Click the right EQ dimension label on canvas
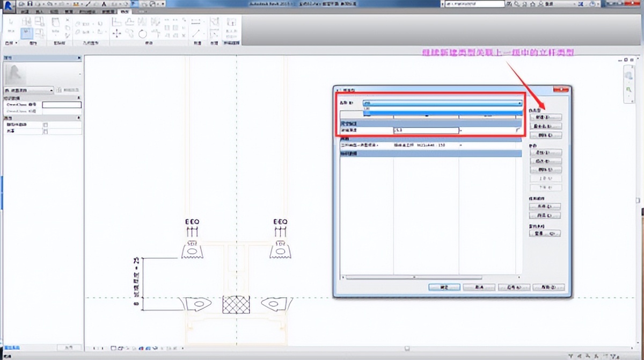This screenshot has height=360, width=644. point(281,221)
